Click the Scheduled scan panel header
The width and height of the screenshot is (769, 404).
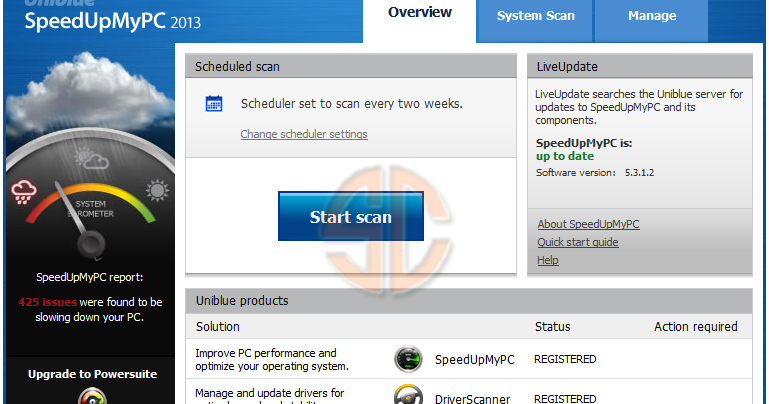tap(351, 66)
